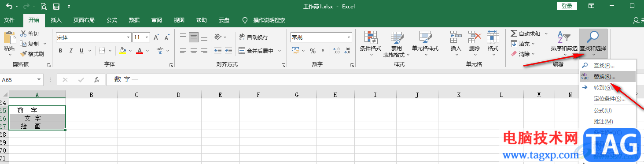Toggle Wrap Text (自动换行)
644x164 pixels.
254,37
